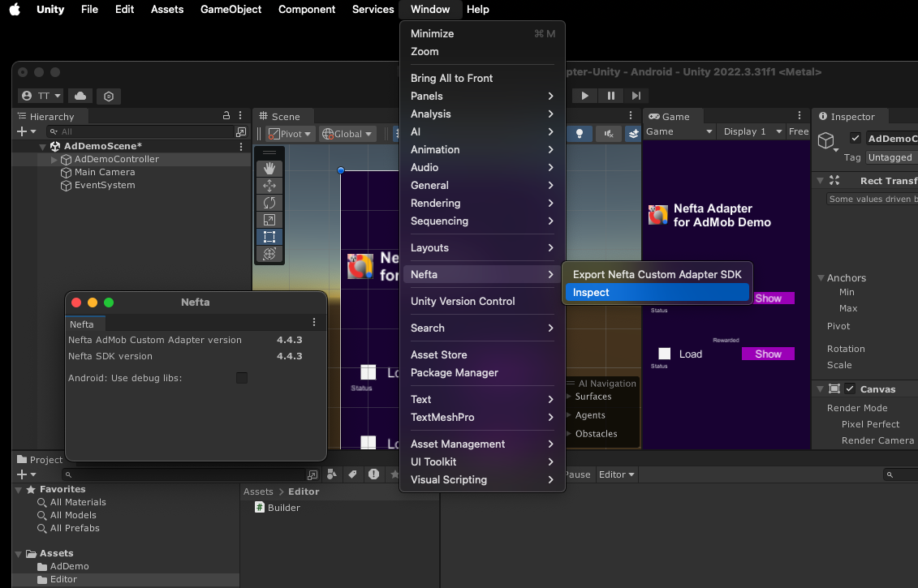Click the Pause button

pos(610,96)
